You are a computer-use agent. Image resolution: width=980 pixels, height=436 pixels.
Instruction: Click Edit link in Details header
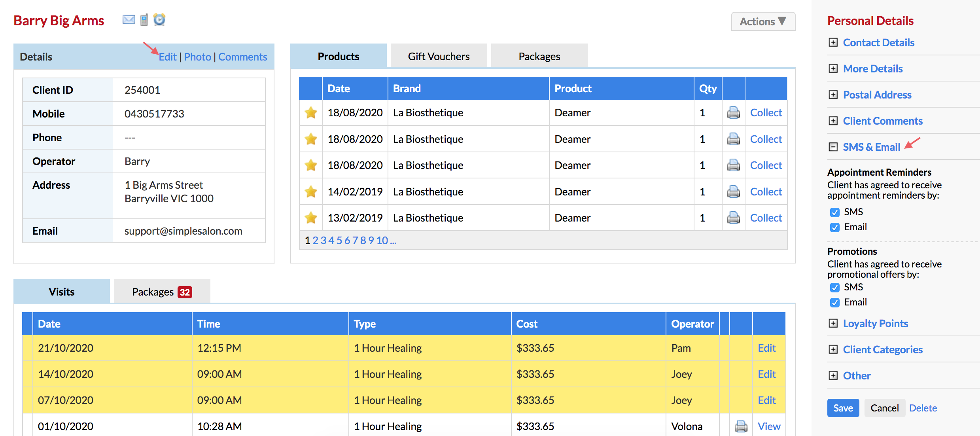coord(168,57)
